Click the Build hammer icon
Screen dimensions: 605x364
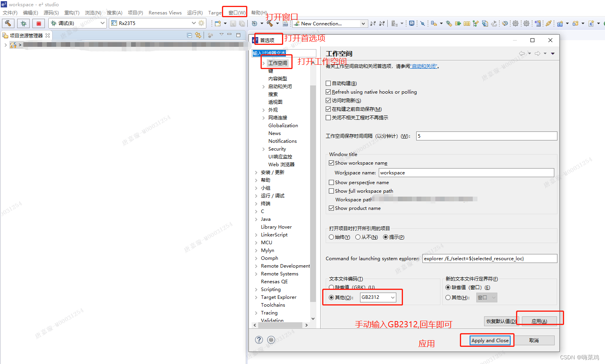pos(8,23)
